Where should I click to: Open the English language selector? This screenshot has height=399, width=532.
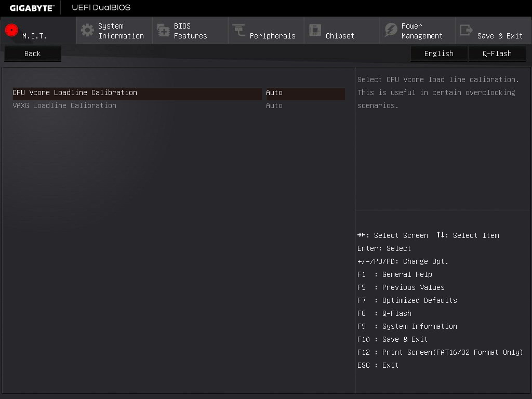[438, 54]
